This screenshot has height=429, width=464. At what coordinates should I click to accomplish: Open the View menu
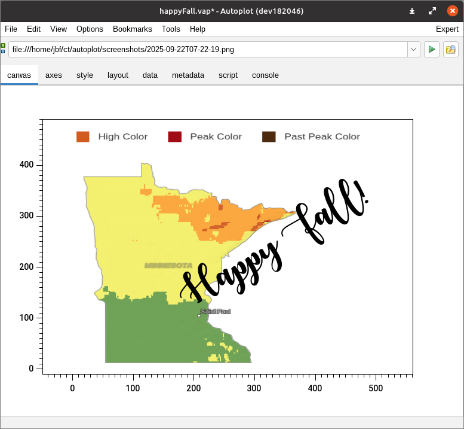[59, 29]
